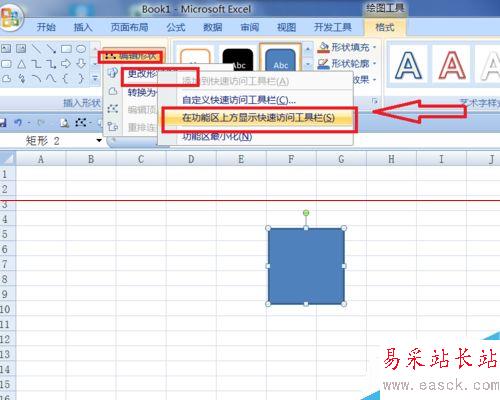Select the oval shape in gallery

tap(81, 49)
